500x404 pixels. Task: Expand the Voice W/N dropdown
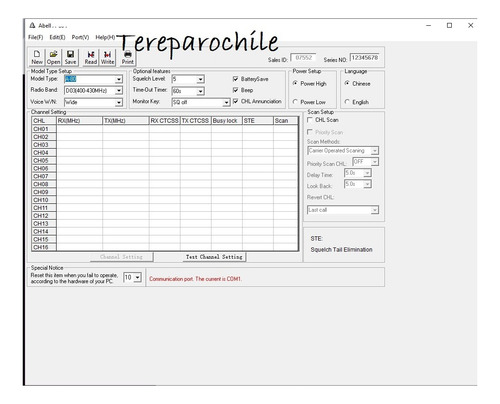point(119,102)
